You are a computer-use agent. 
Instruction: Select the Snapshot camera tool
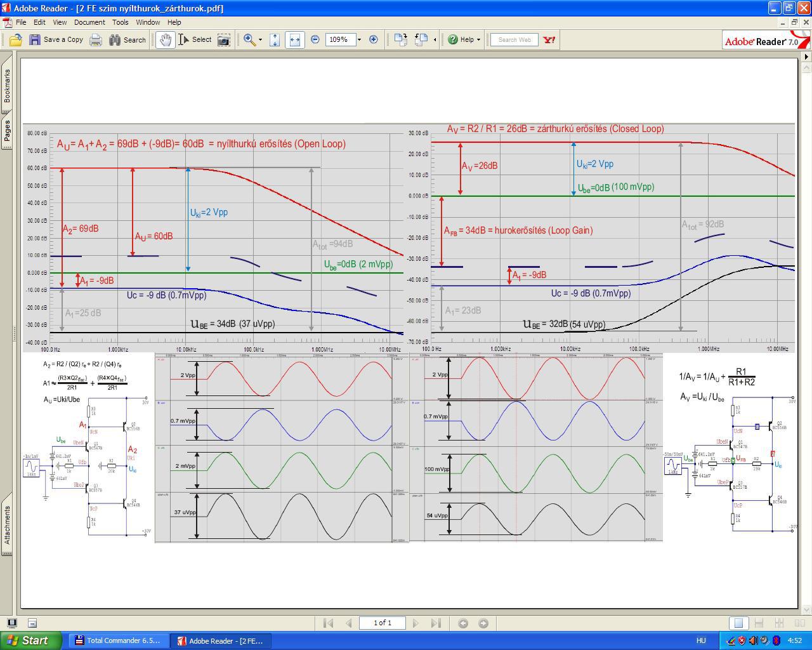(x=224, y=39)
